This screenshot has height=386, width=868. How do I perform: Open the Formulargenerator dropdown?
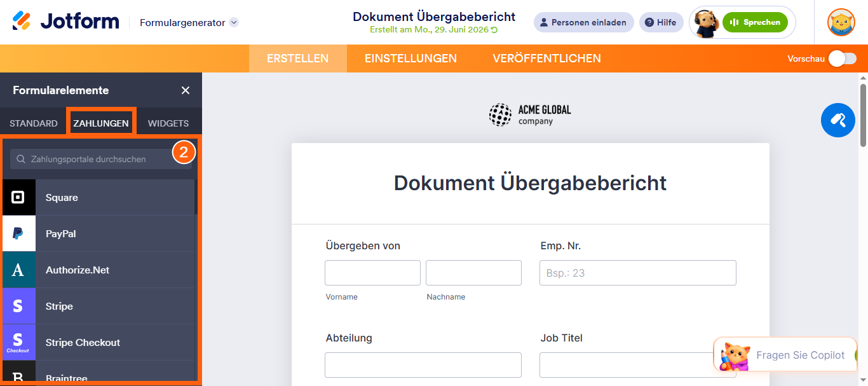pyautogui.click(x=189, y=22)
